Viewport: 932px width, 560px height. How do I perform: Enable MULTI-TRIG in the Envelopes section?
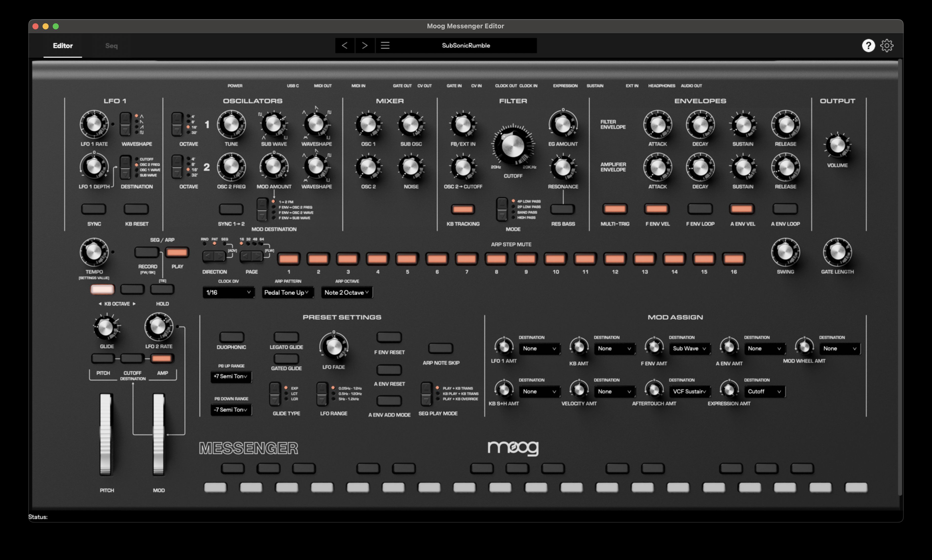[x=615, y=209]
